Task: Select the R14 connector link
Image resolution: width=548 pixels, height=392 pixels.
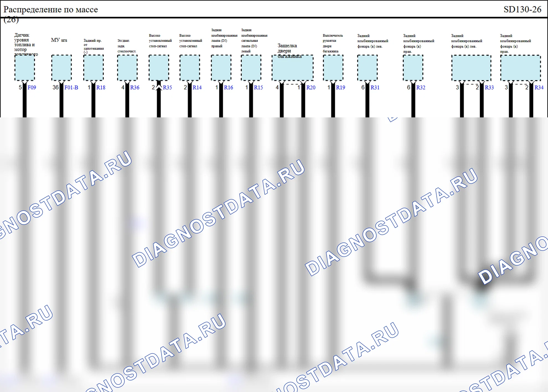Action: (197, 87)
